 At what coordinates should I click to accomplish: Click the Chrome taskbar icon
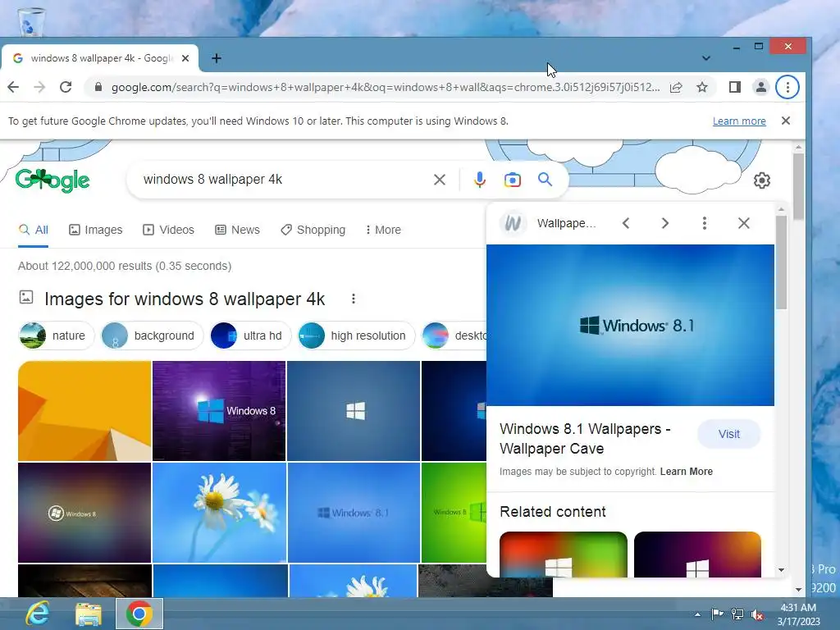click(x=139, y=614)
